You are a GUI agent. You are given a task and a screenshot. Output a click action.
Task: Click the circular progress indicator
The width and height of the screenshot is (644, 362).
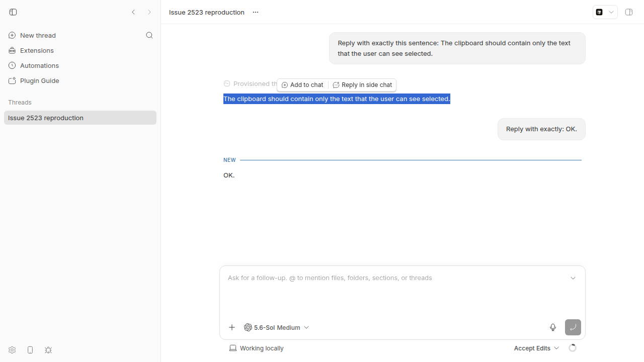[572, 348]
